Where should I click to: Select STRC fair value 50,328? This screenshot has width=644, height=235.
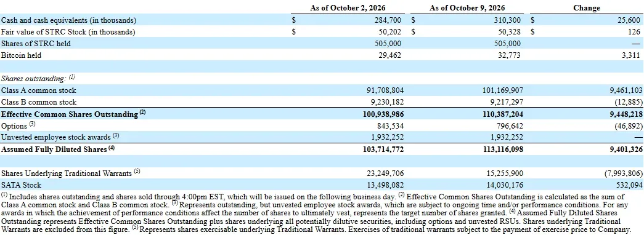click(509, 31)
